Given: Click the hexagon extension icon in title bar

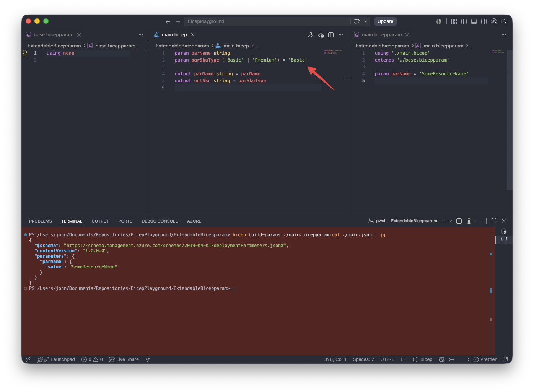Looking at the screenshot, I should pyautogui.click(x=439, y=21).
